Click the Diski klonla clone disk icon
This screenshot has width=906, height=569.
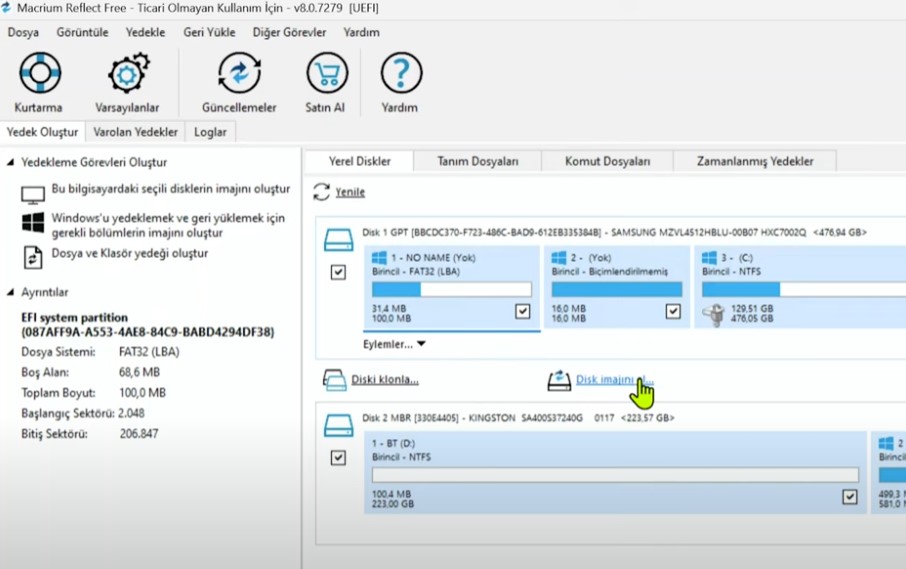click(335, 380)
